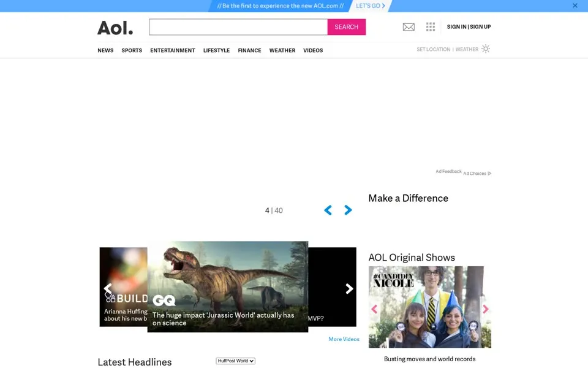Click Sign Up link

(x=480, y=26)
